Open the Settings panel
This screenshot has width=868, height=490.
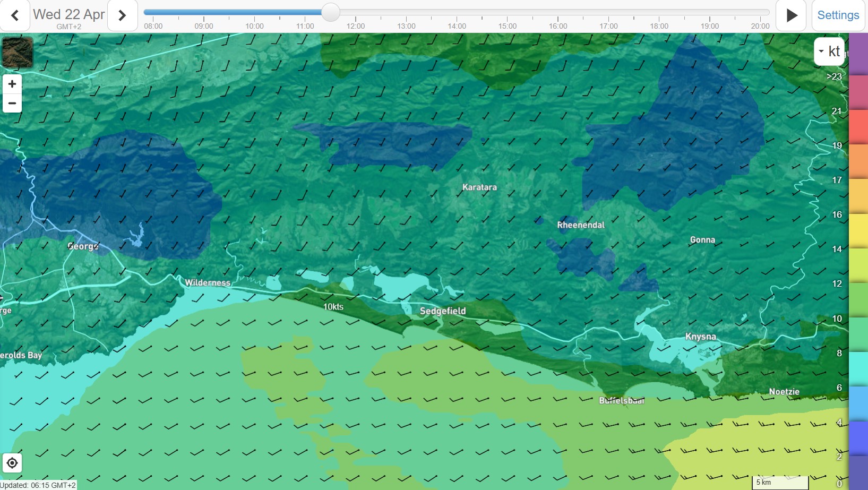pos(838,15)
